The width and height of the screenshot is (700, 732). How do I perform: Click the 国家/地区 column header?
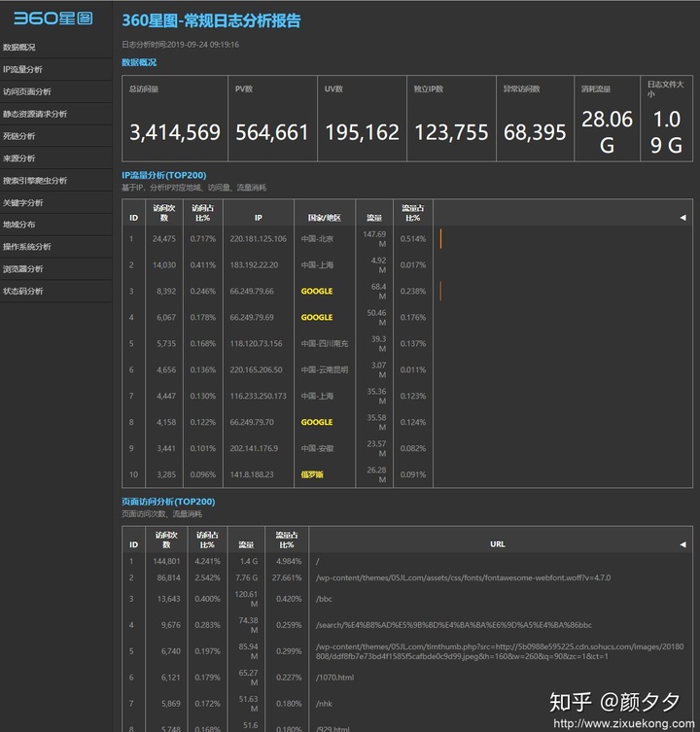coord(325,218)
